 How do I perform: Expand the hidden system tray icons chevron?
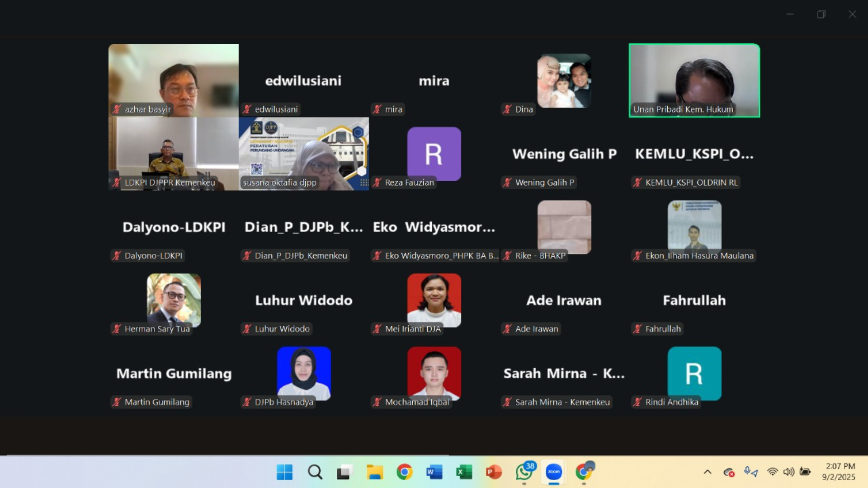[708, 472]
